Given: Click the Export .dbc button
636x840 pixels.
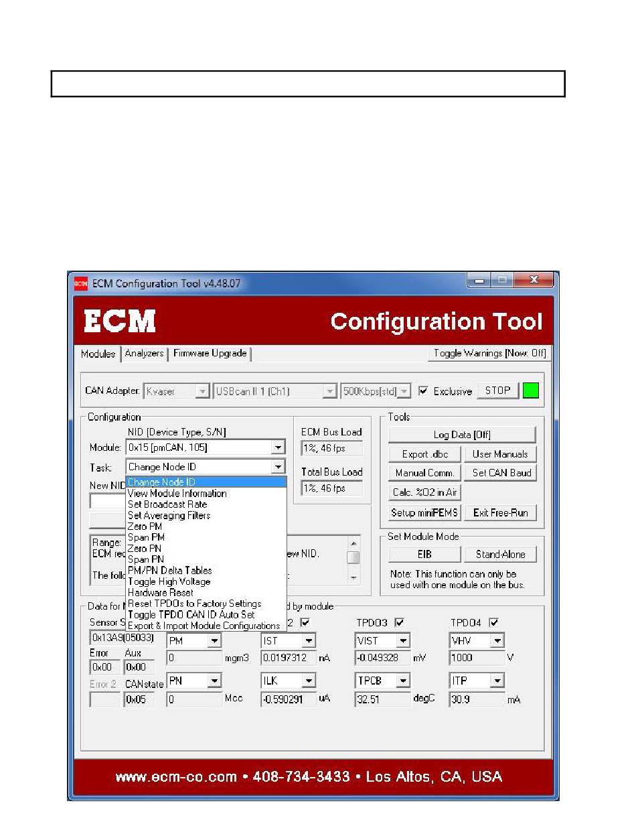Looking at the screenshot, I should pyautogui.click(x=424, y=454).
